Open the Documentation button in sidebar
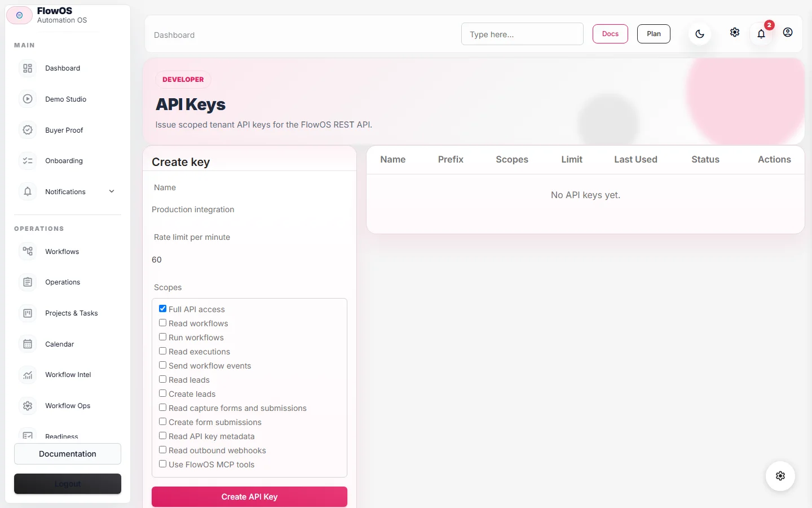 [68, 454]
